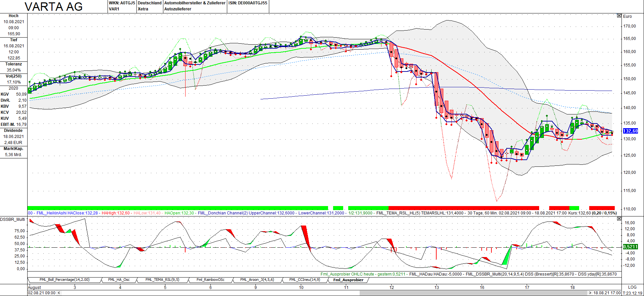Image resolution: width=644 pixels, height=296 pixels.
Task: Click the low date 16.08.2021
Action: pyautogui.click(x=14, y=46)
